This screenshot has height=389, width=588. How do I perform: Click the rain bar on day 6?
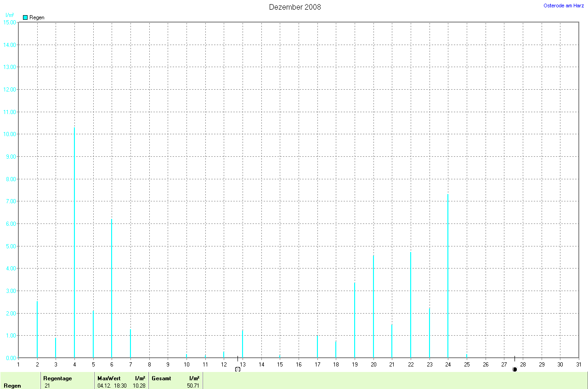tap(112, 289)
